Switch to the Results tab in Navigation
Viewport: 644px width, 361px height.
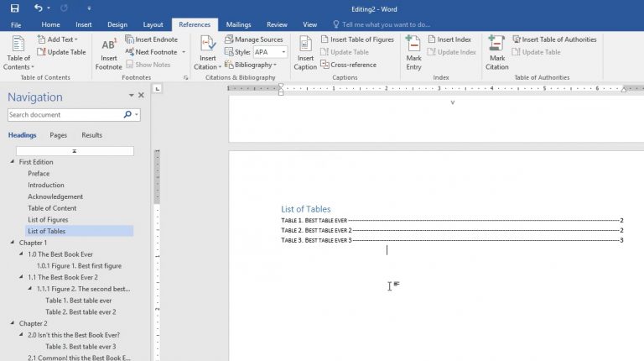pos(91,135)
